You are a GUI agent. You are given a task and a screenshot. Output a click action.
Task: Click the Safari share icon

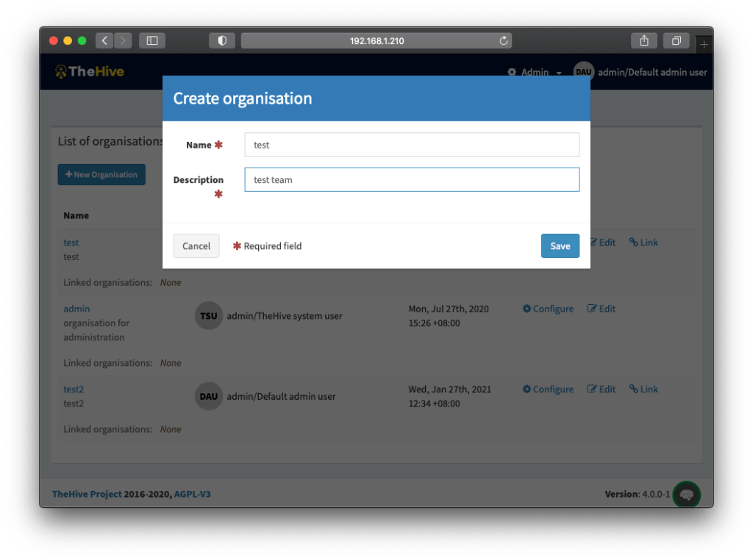643,41
